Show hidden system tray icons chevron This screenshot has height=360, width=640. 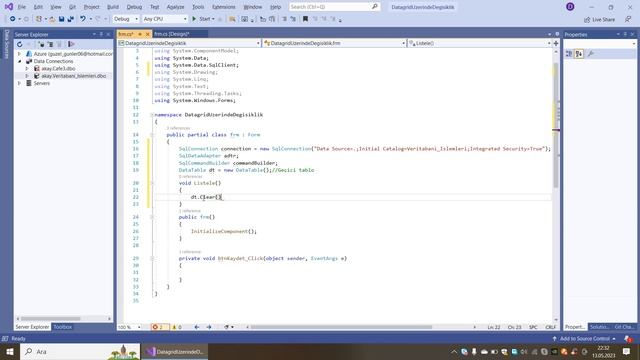pos(454,351)
